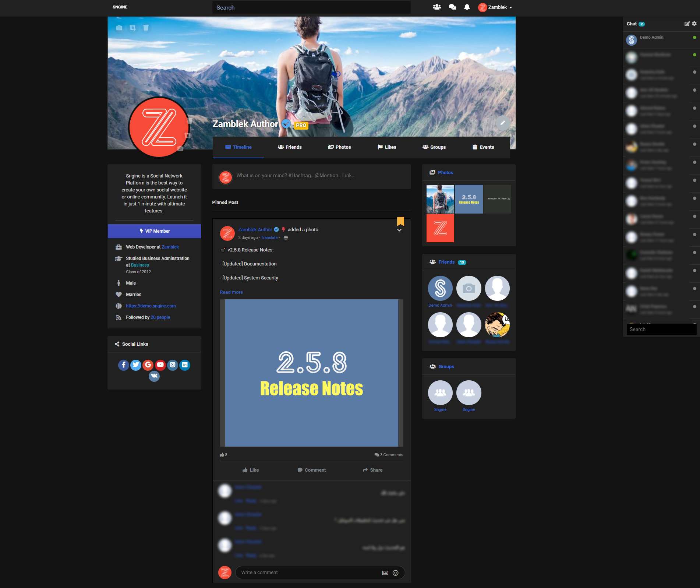Viewport: 700px width, 588px height.
Task: Edit profile pencil button
Action: click(x=502, y=123)
